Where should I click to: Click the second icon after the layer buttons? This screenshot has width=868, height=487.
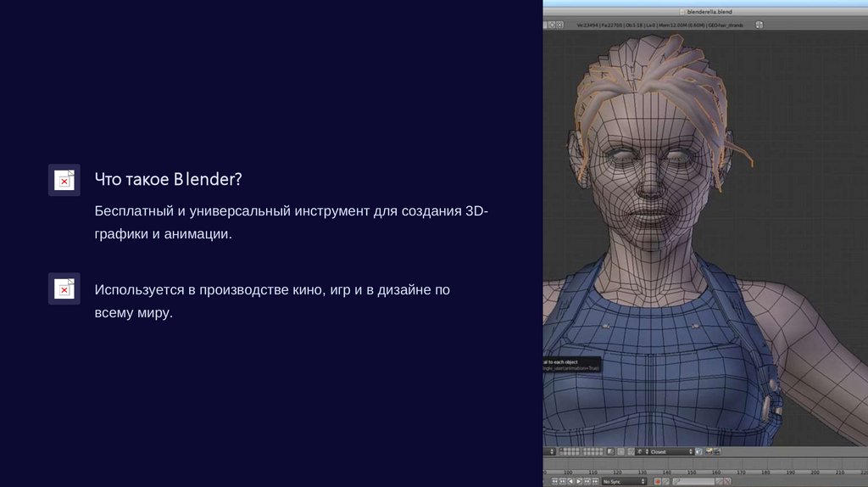pyautogui.click(x=620, y=451)
